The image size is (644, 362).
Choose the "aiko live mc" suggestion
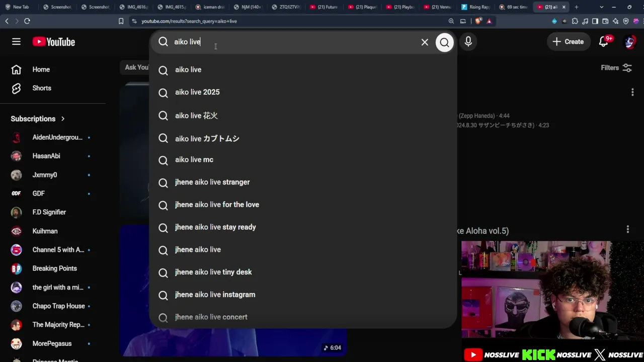(x=303, y=160)
